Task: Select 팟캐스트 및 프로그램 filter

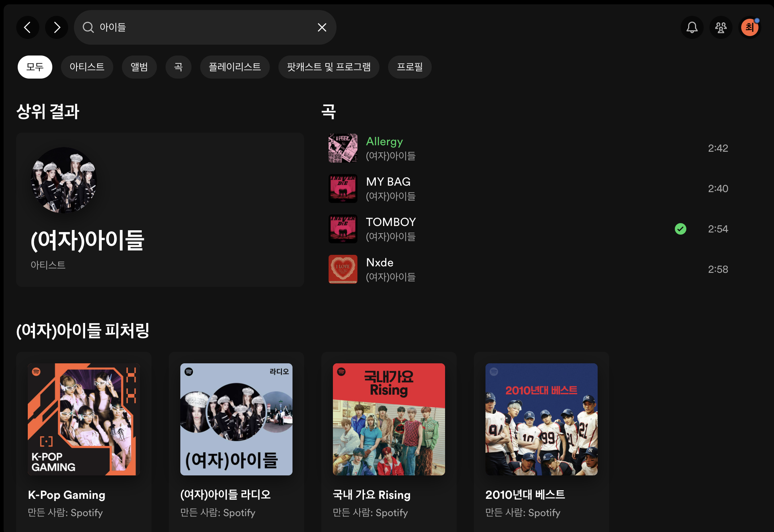Action: coord(329,67)
